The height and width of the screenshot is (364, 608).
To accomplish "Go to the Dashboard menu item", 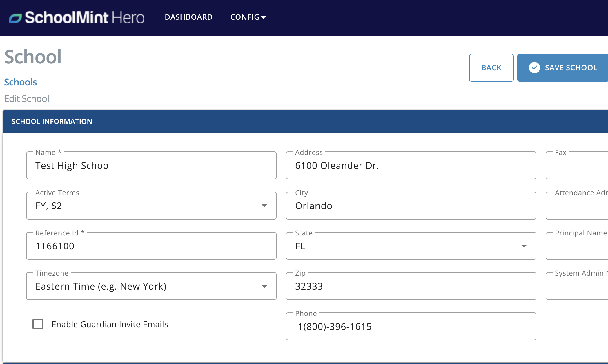I will click(x=188, y=17).
